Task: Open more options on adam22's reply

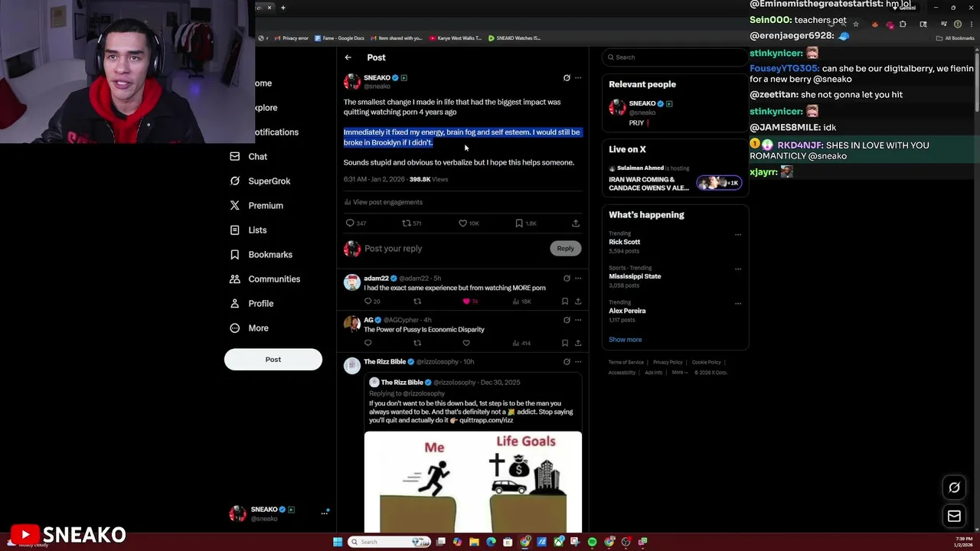Action: pyautogui.click(x=578, y=279)
